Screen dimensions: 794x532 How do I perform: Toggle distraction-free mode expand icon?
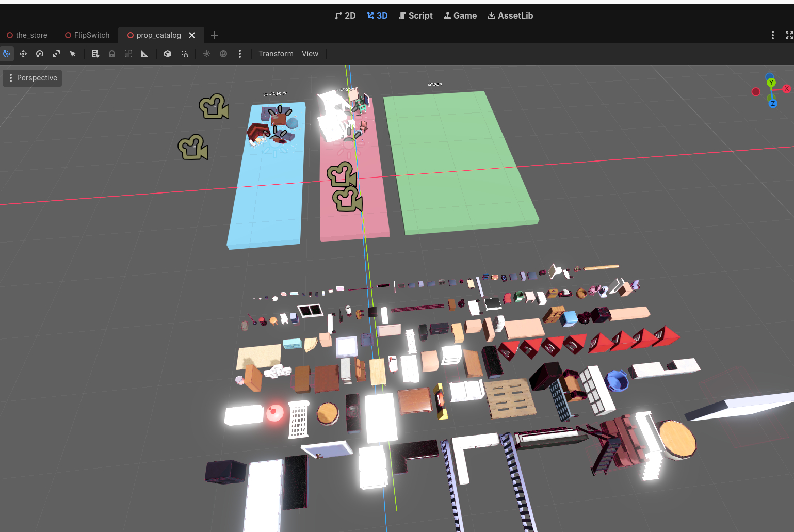[x=789, y=35]
